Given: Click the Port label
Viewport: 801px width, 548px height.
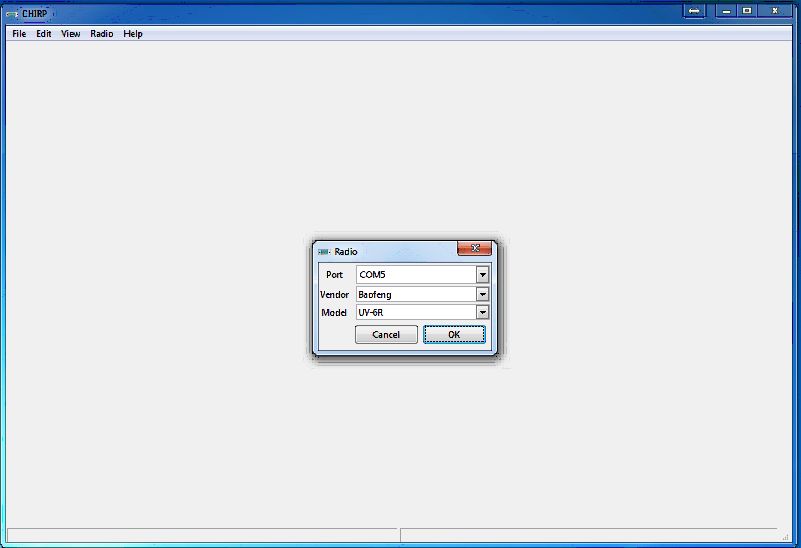Looking at the screenshot, I should (x=334, y=275).
